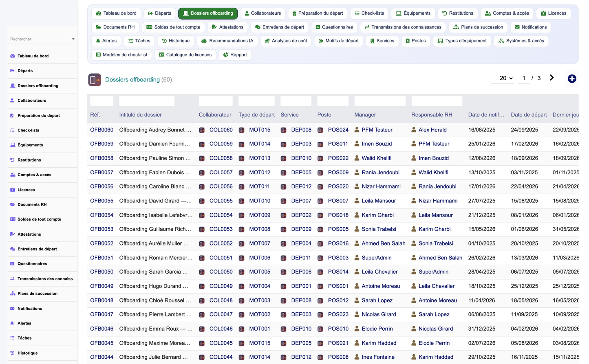Click the Dossiers offboarding module logo icon
Viewport: 589px width, 364px height.
pos(95,80)
